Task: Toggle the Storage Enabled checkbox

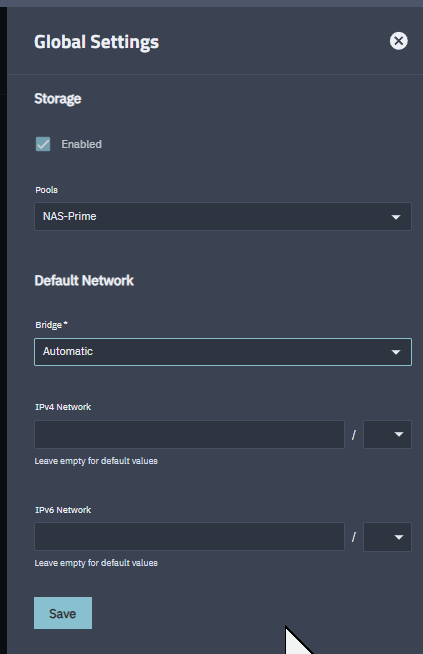Action: (43, 144)
